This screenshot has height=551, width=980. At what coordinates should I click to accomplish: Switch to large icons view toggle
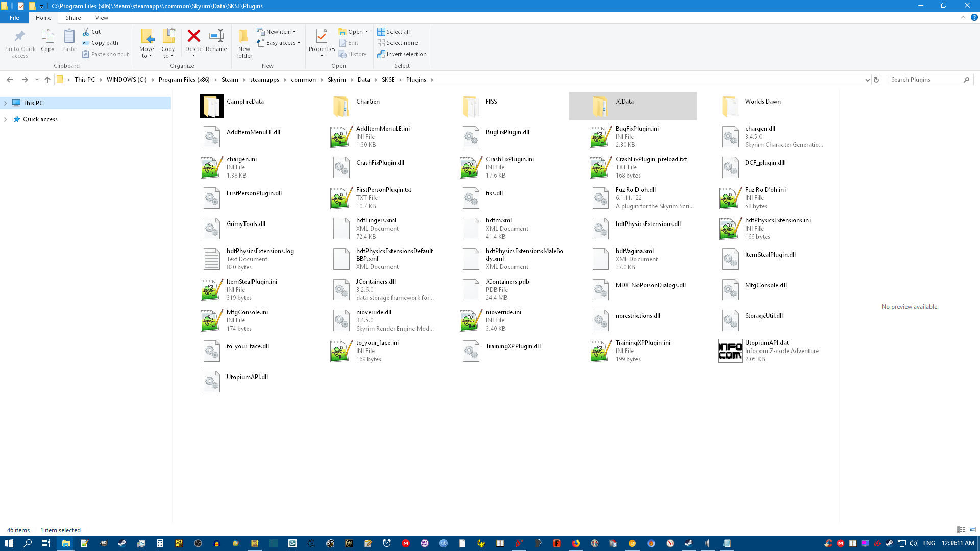pyautogui.click(x=972, y=530)
